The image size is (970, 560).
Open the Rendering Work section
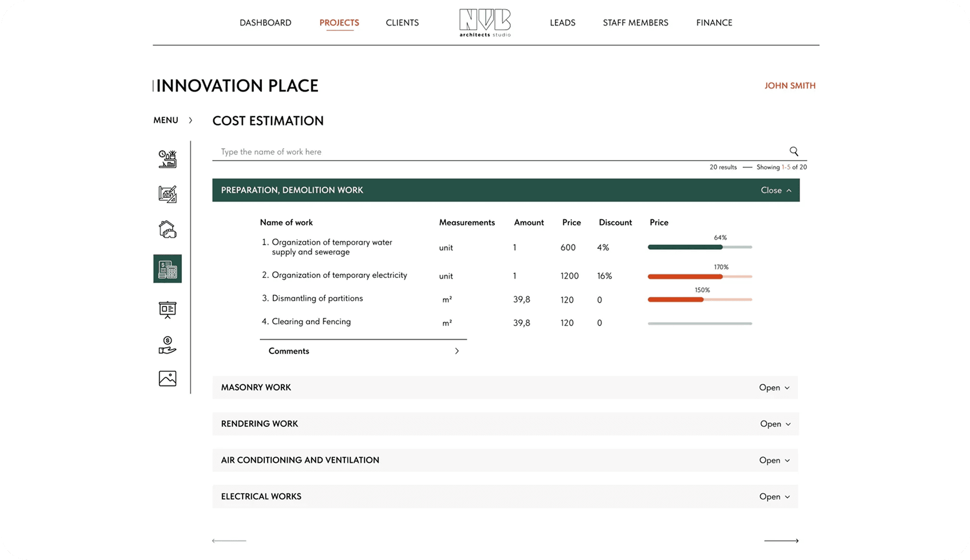coord(774,424)
